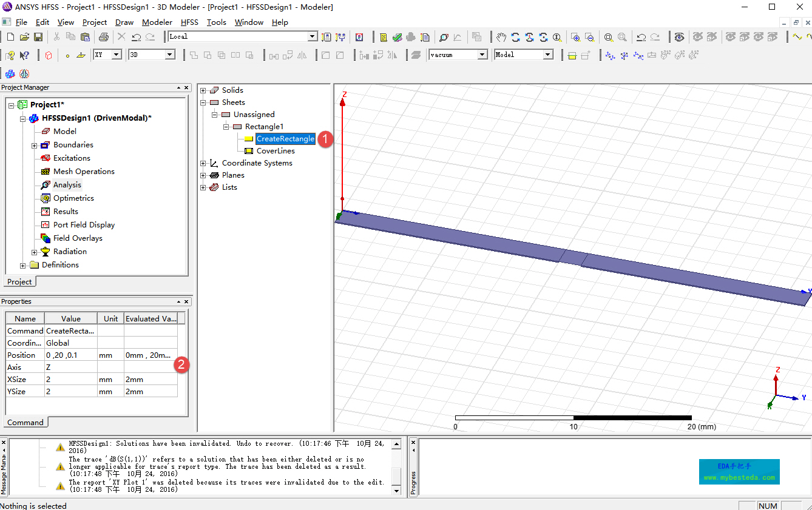812x510 pixels.
Task: Open the Model dropdown in toolbar
Action: (x=547, y=55)
